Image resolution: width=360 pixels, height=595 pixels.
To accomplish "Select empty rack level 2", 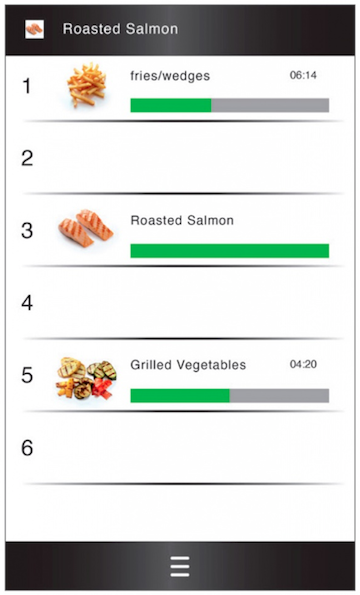I will [180, 158].
